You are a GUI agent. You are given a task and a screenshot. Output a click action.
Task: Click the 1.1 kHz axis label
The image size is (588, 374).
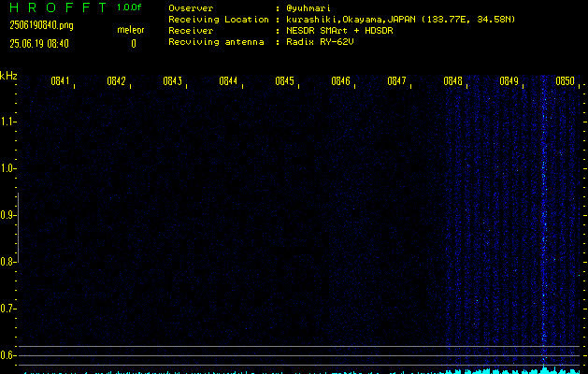coord(7,122)
